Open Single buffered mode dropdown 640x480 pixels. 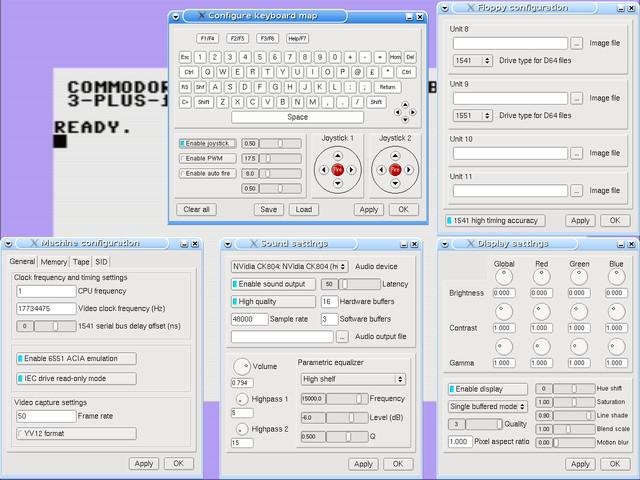coord(487,407)
